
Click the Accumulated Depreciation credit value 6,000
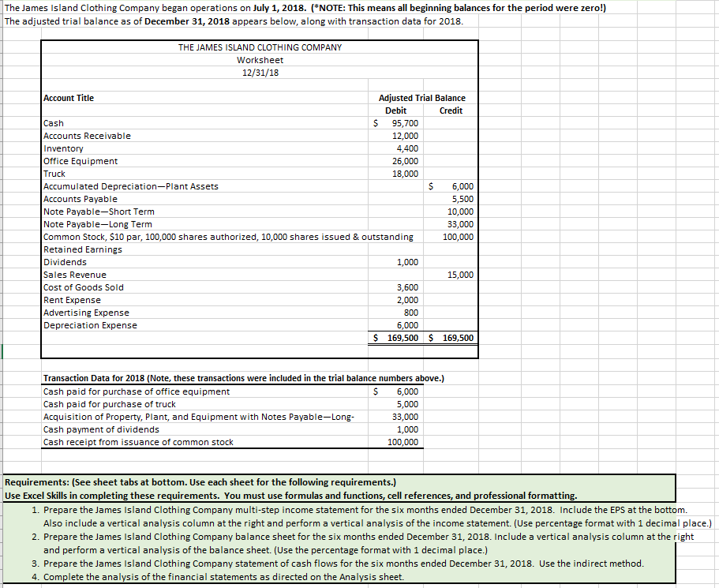[x=462, y=186]
